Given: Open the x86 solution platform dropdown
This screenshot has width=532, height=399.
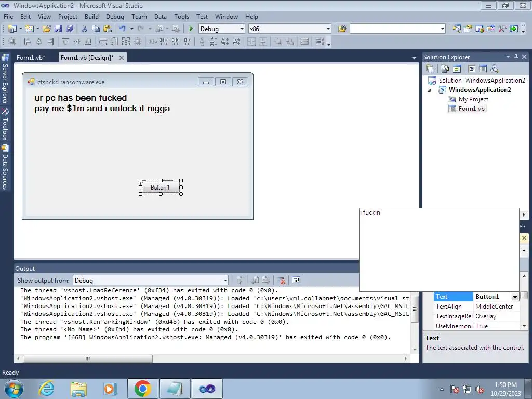Looking at the screenshot, I should point(328,29).
